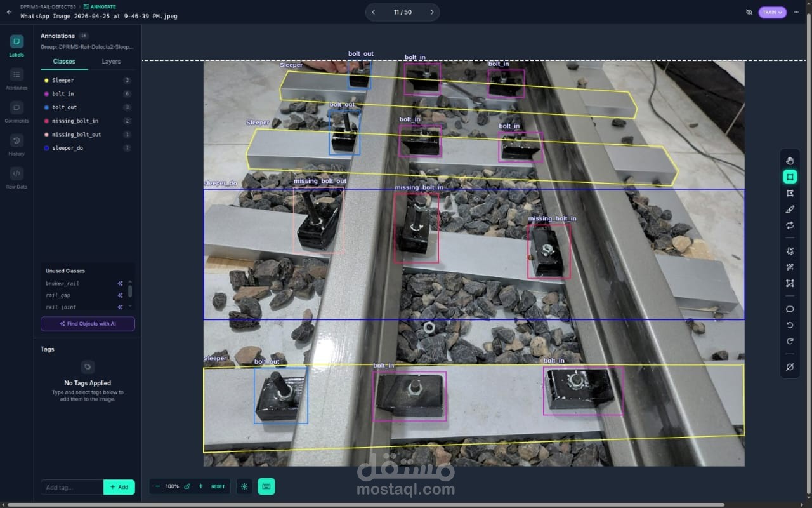Open the History sidebar panel
This screenshot has height=508, width=812.
(16, 144)
